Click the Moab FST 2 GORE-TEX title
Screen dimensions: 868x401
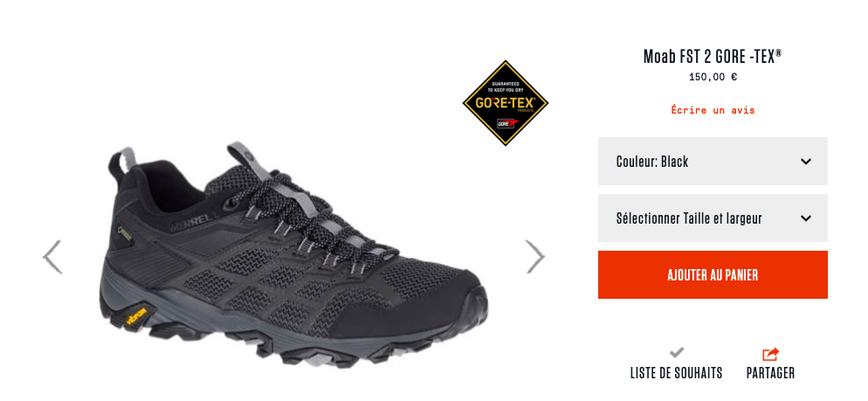coord(713,57)
